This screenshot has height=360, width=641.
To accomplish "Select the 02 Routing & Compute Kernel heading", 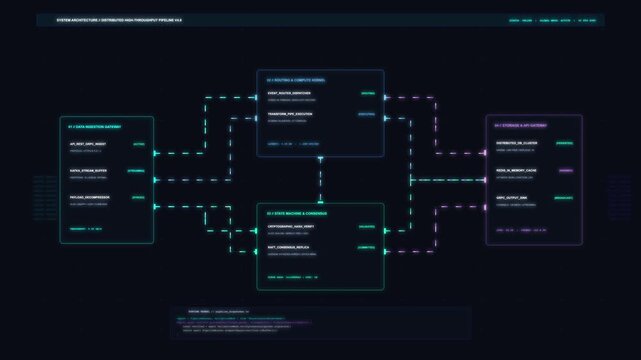I will click(296, 80).
